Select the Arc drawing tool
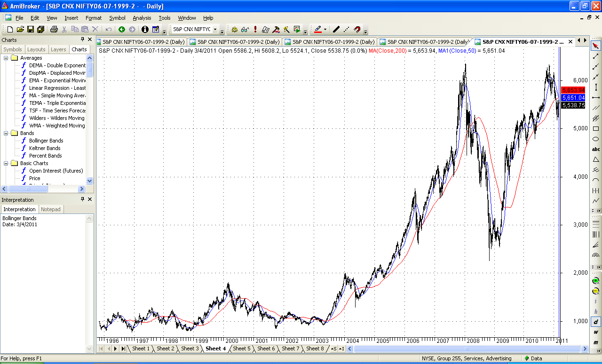The image size is (602, 364). pyautogui.click(x=596, y=180)
